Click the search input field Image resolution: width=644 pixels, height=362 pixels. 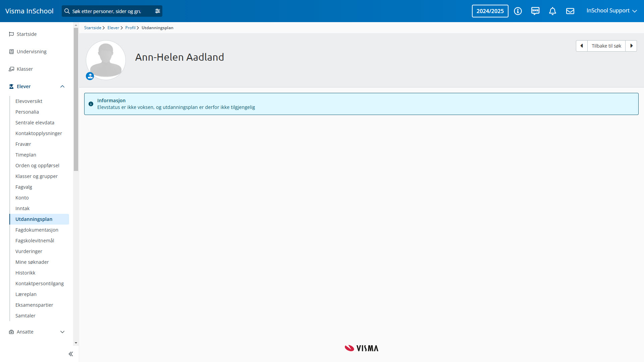tap(107, 11)
